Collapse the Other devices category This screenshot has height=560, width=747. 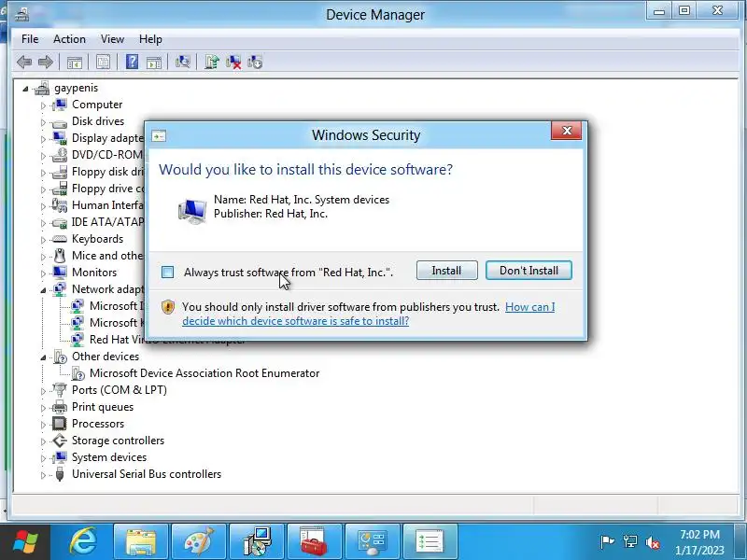pyautogui.click(x=43, y=357)
